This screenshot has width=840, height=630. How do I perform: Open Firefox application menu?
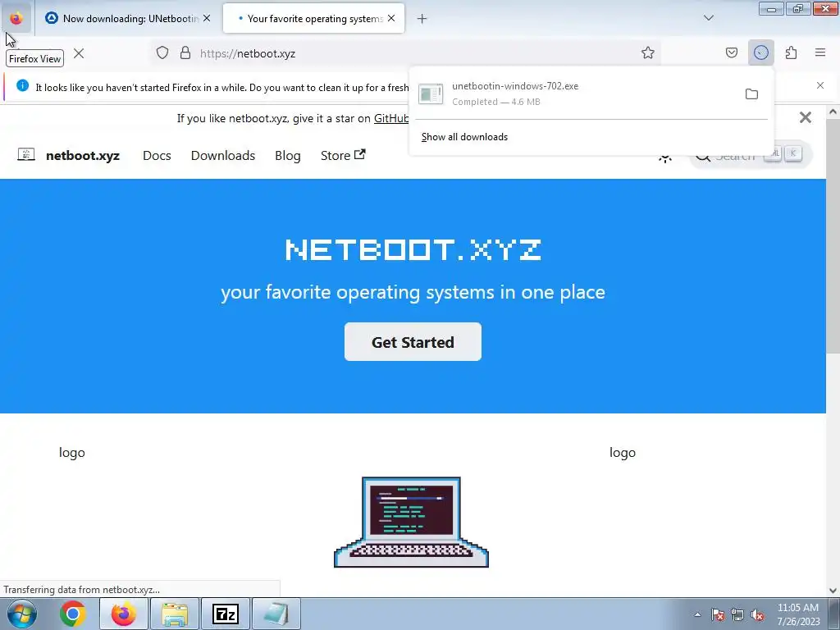820,52
